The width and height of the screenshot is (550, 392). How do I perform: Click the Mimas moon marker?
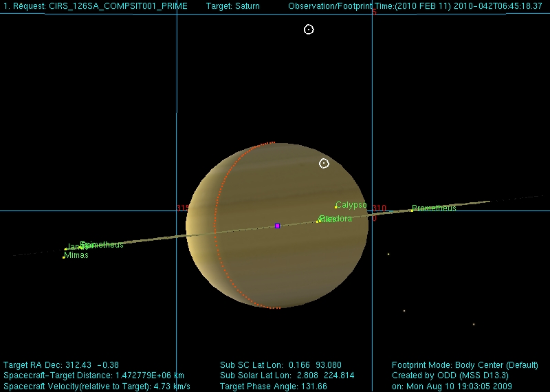click(64, 257)
